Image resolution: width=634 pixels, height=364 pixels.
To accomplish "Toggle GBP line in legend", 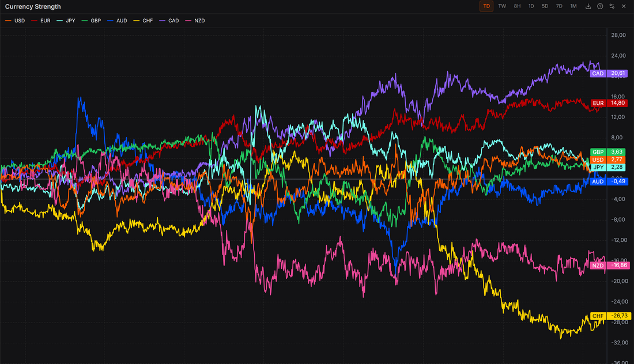I will point(92,21).
